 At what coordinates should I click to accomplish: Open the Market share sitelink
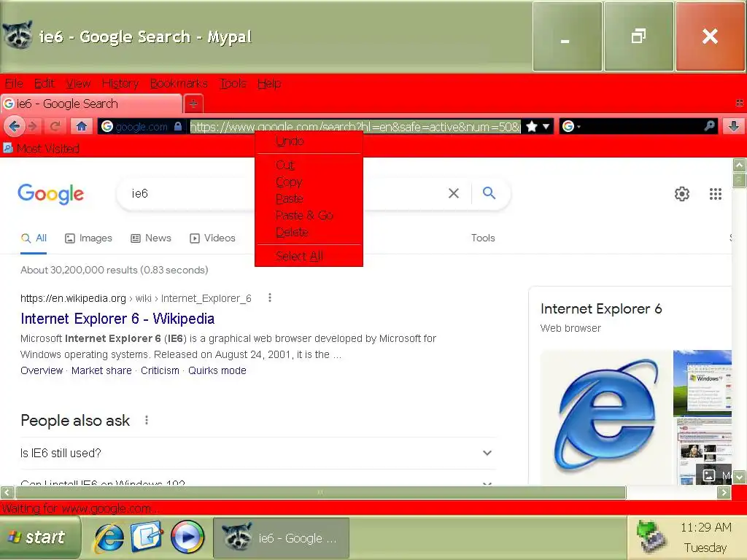point(101,370)
